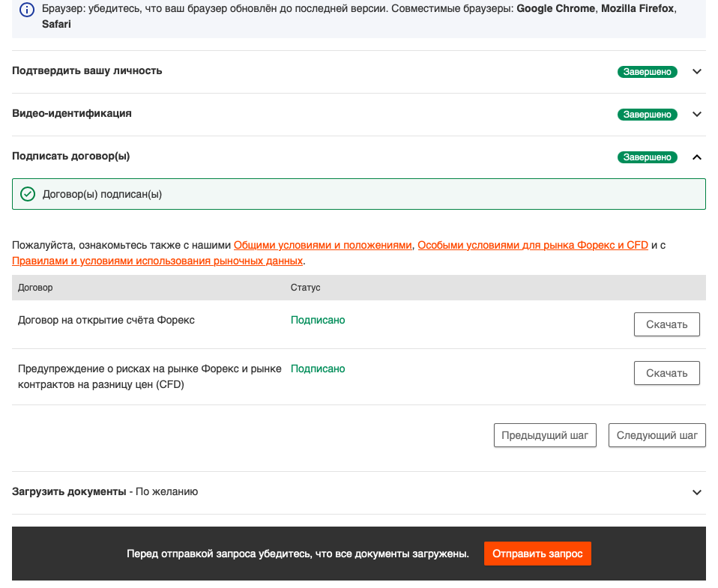Expand the Загрузить документы section chevron

point(696,493)
